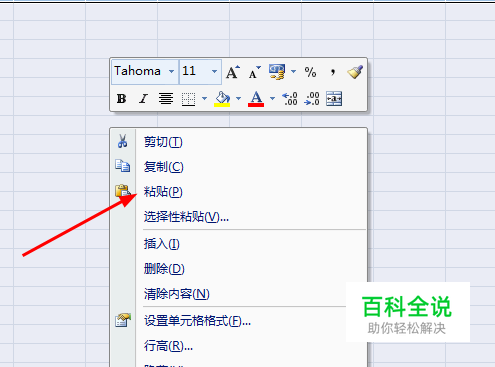Open 行高(R)... dialog
Screen dimensions: 495x367
(x=239, y=346)
